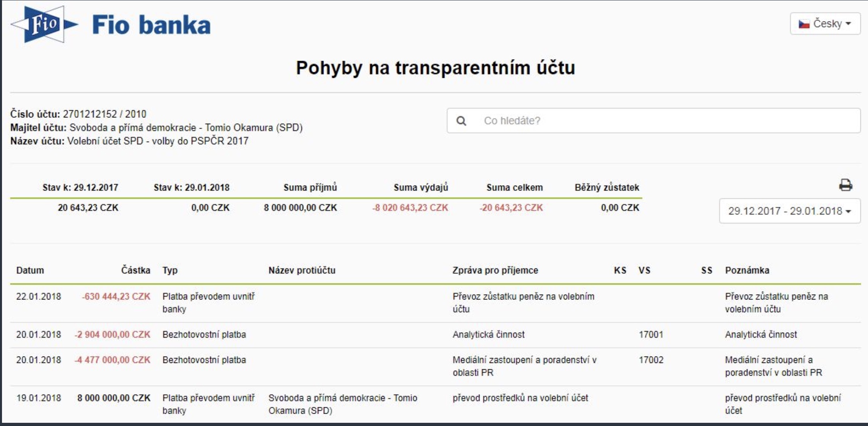Click the Poznámka column header
The image size is (868, 426).
747,270
